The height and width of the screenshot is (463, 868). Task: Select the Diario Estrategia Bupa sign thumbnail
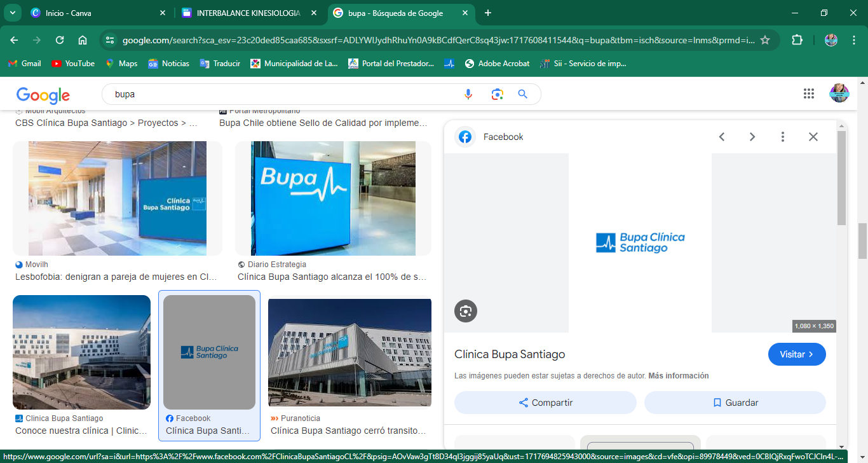coord(333,198)
